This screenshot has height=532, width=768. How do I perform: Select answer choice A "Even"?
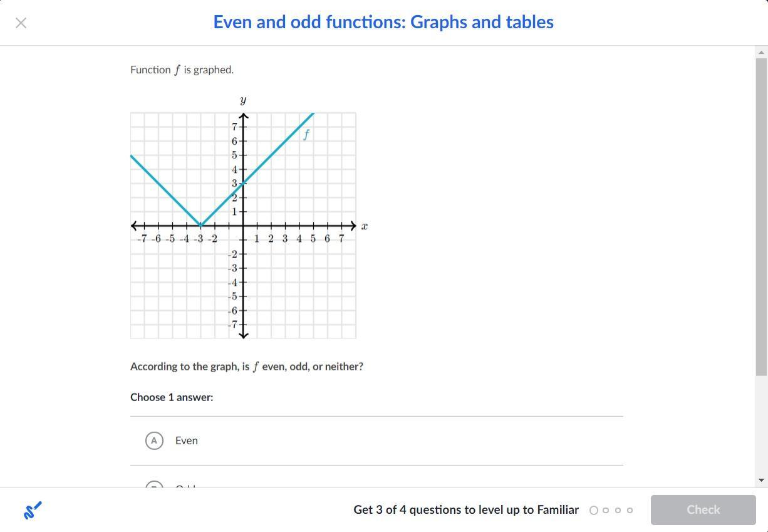click(x=154, y=441)
